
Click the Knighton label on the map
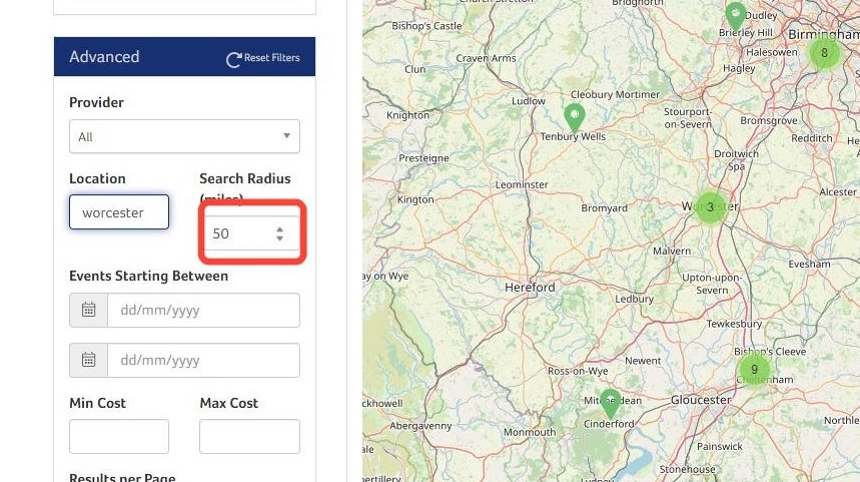[408, 115]
